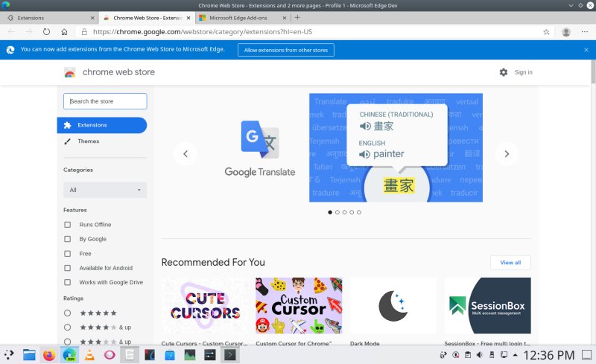Open the Categories All dropdown
The height and width of the screenshot is (364, 596).
click(105, 190)
